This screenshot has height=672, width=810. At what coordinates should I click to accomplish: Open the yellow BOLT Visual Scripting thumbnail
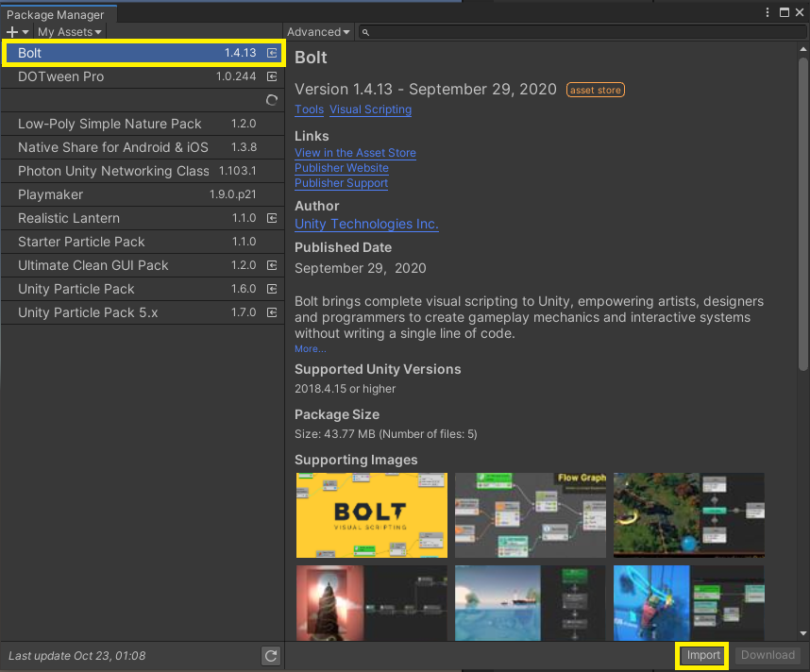(x=371, y=515)
